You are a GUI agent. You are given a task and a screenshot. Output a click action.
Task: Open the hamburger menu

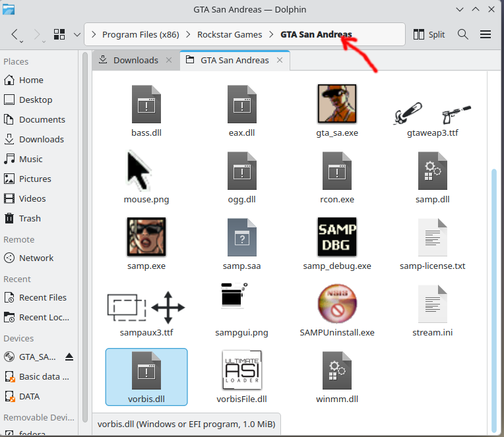(486, 34)
